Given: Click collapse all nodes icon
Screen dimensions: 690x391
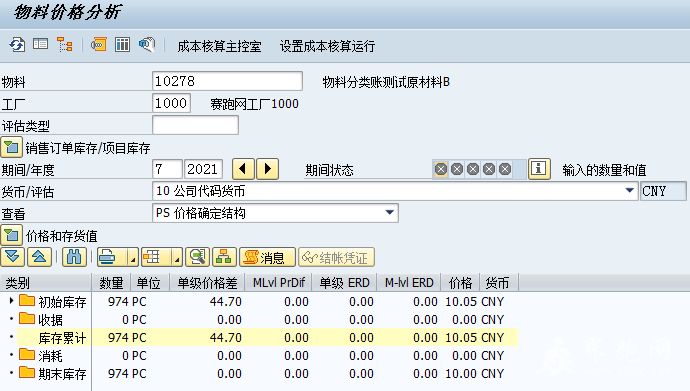Looking at the screenshot, I should [x=39, y=257].
